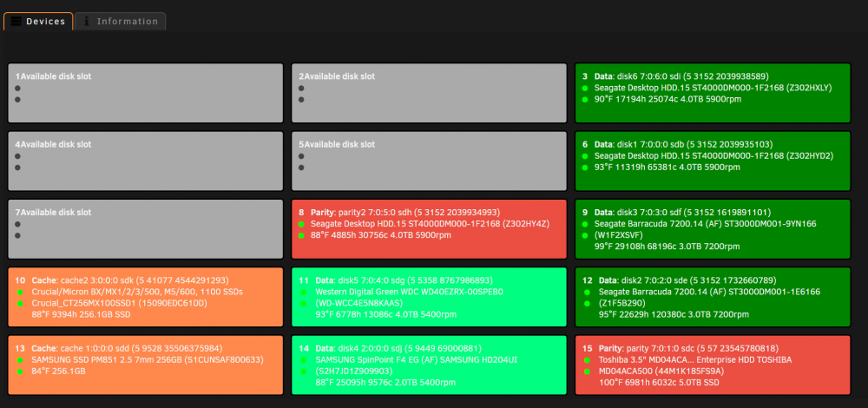Click status dot beside Western Digital Green line
Image resolution: width=868 pixels, height=408 pixels.
click(x=303, y=293)
